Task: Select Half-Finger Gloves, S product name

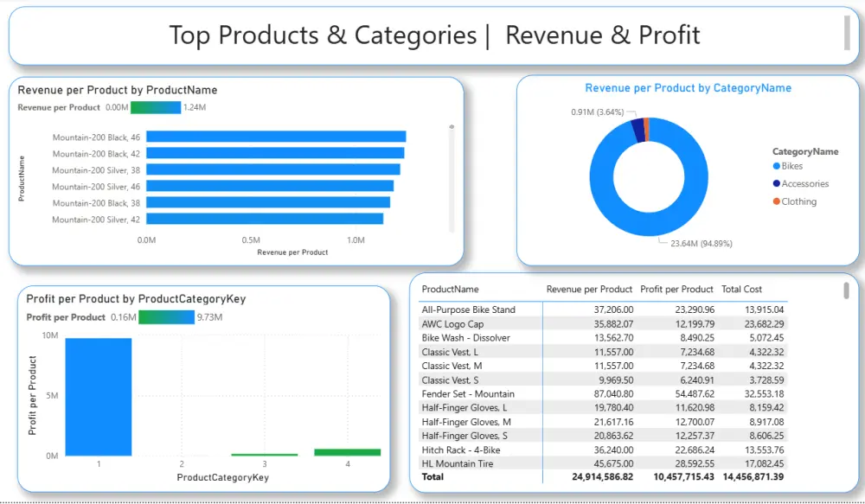Action: (x=465, y=436)
